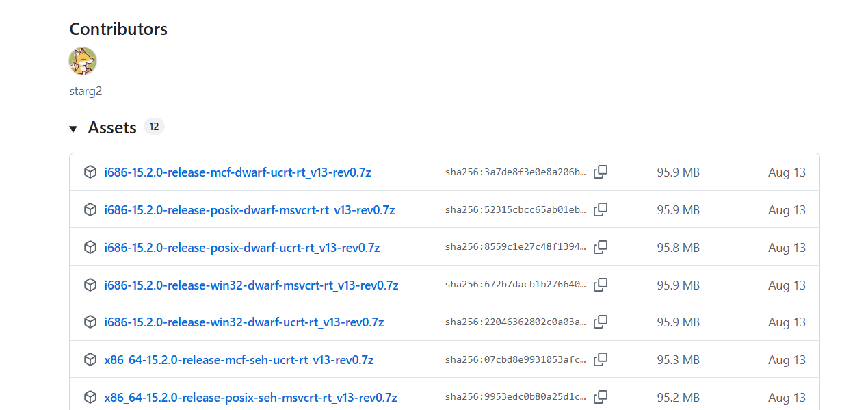This screenshot has width=868, height=410.
Task: Click the 95.8 MB file size
Action: [x=678, y=248]
